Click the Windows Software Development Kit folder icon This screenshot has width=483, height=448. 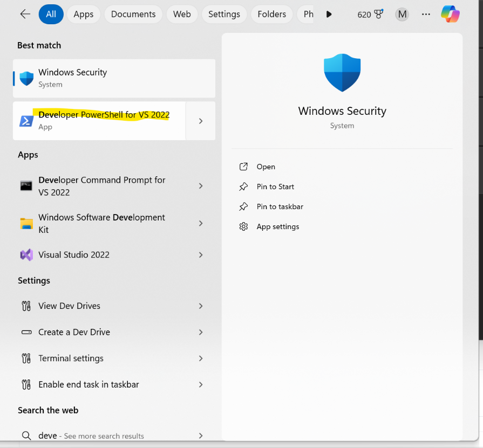(x=26, y=223)
